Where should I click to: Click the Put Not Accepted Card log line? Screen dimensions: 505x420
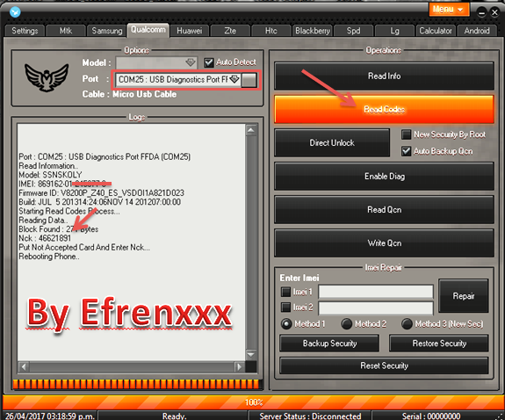[x=84, y=247]
